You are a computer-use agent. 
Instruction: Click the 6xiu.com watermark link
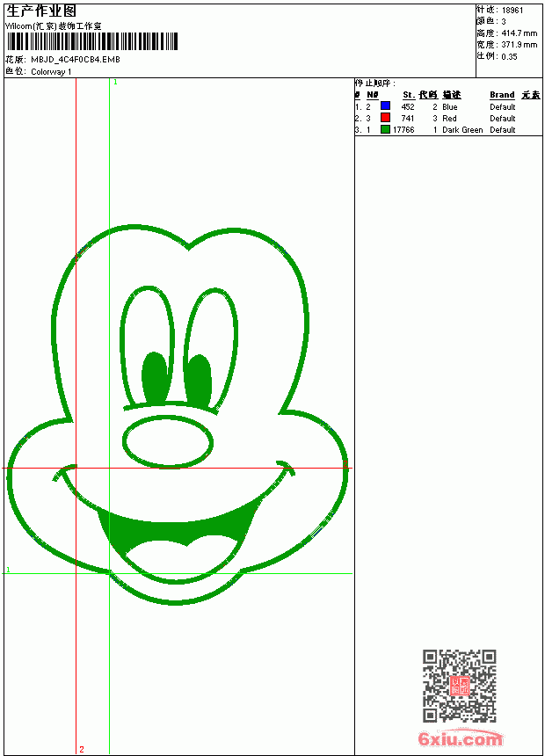tap(460, 738)
